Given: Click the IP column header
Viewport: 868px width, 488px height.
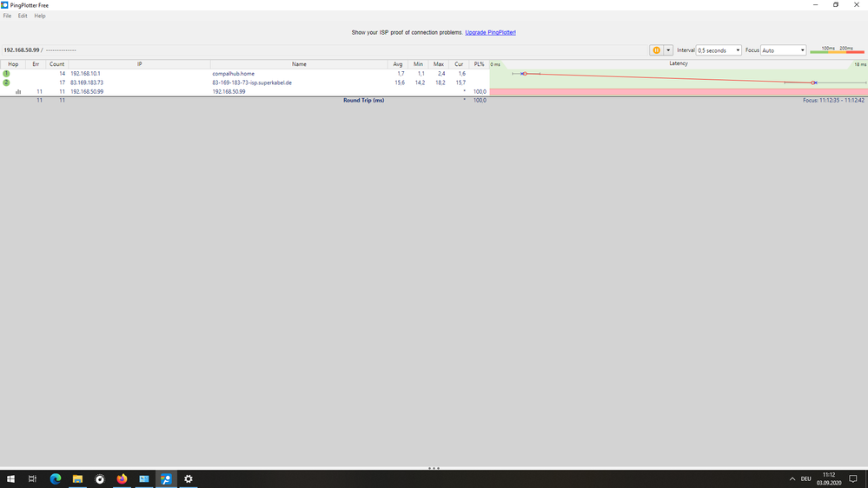Looking at the screenshot, I should click(x=140, y=64).
